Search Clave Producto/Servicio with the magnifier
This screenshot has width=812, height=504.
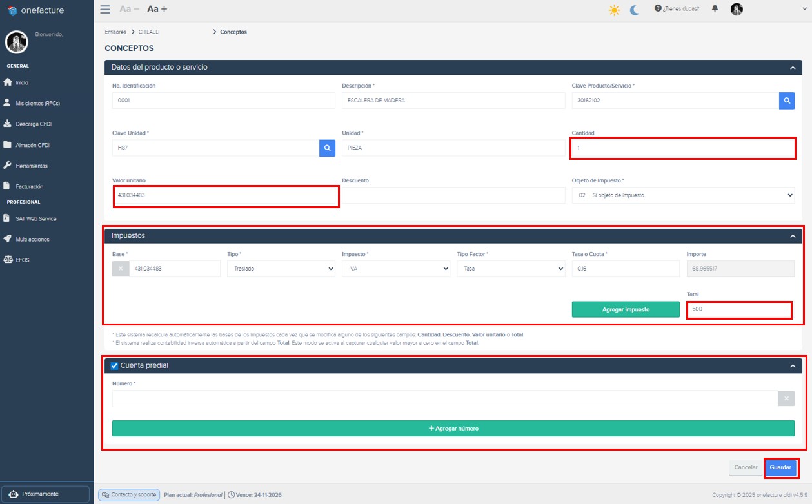tap(787, 101)
